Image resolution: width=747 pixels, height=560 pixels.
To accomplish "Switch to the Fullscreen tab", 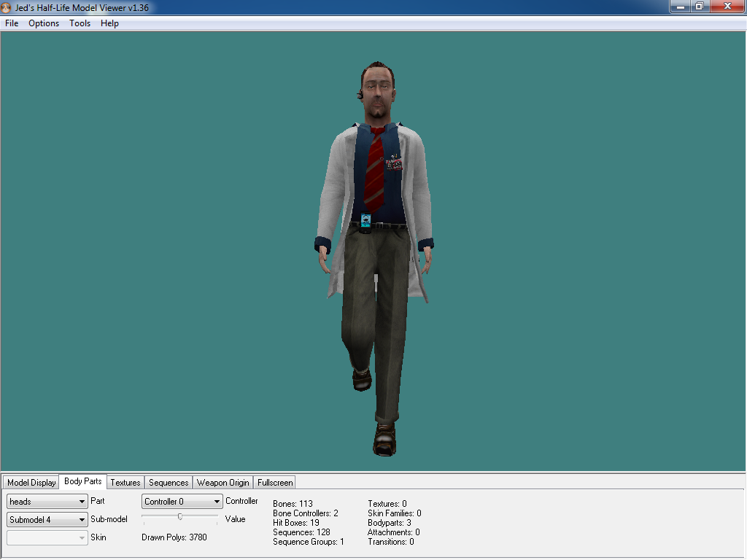I will (x=275, y=483).
